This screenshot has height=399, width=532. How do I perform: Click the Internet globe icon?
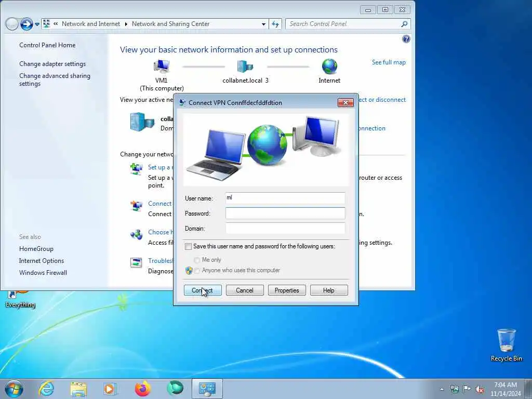click(x=329, y=66)
